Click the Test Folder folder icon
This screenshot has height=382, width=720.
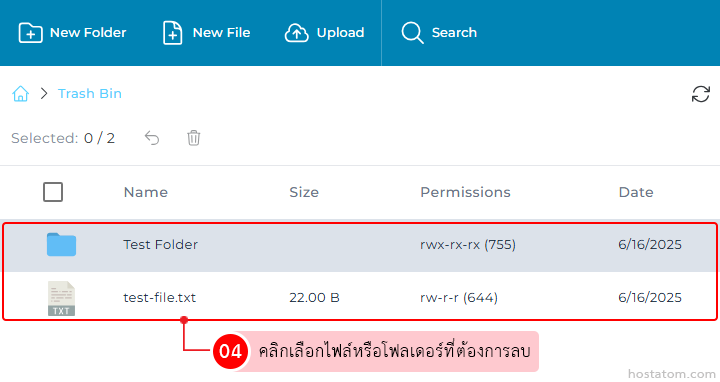(62, 245)
